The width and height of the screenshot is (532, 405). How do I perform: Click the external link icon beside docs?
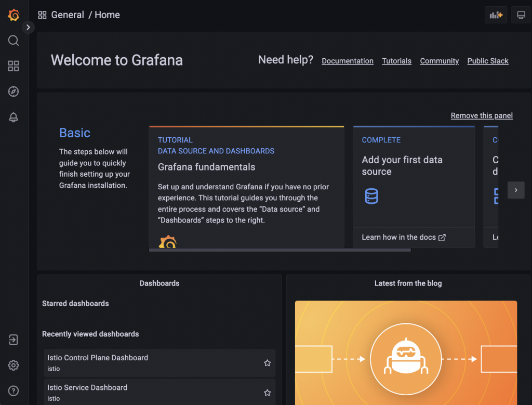[442, 238]
